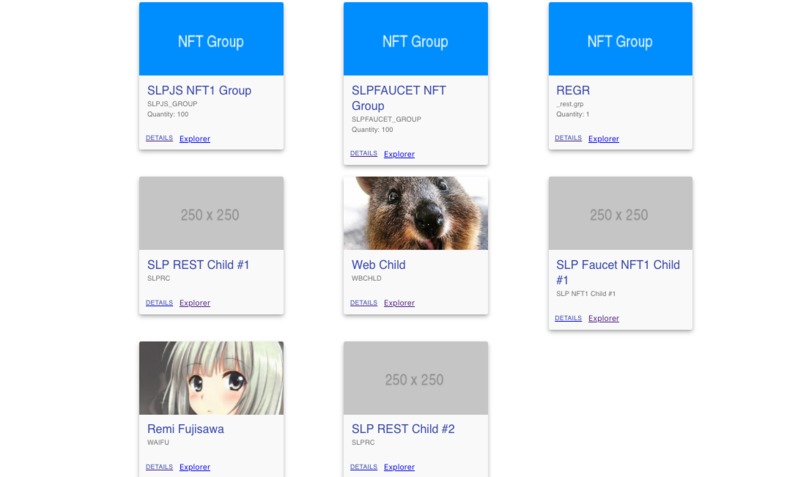Click the _rest.grp ticker text
Image resolution: width=806 pixels, height=477 pixels.
[x=570, y=104]
